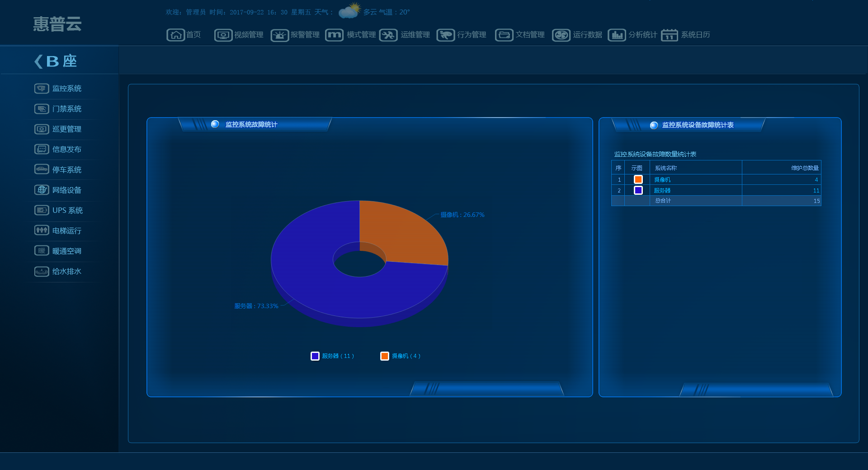The width and height of the screenshot is (868, 470).
Task: Click the home icon beside 首页
Action: (x=175, y=35)
